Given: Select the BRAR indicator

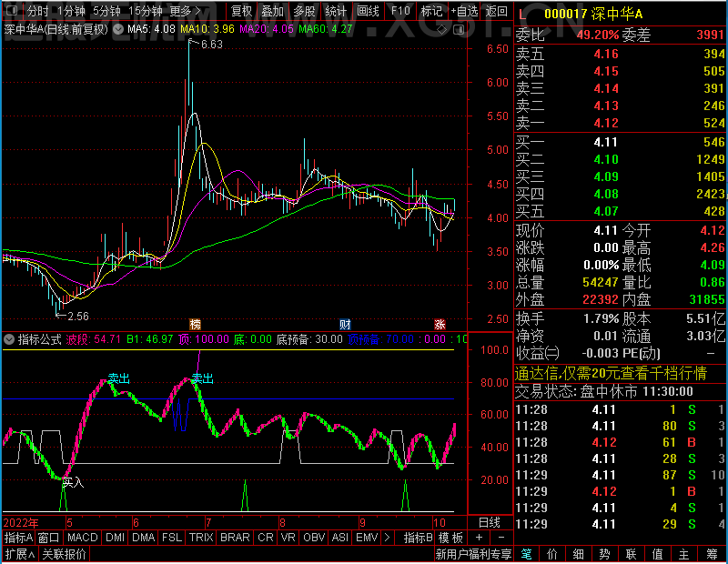Looking at the screenshot, I should tap(235, 538).
